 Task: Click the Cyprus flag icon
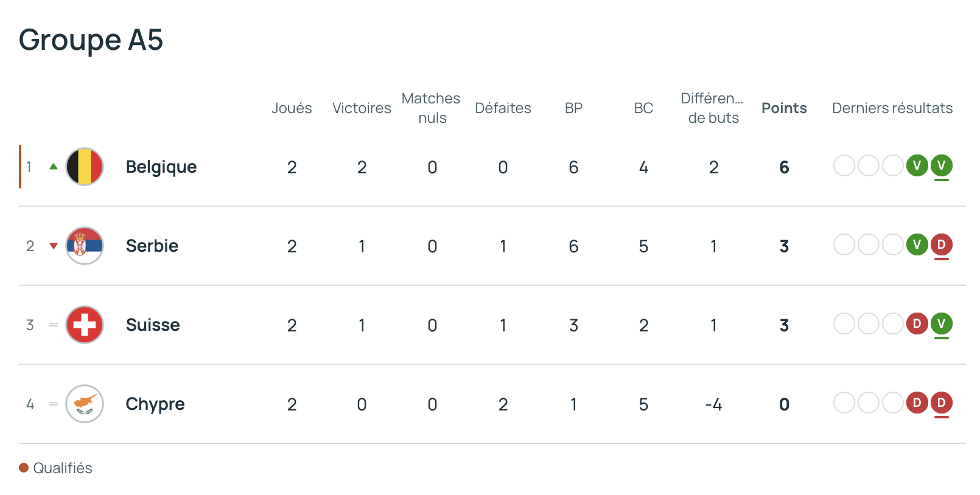pyautogui.click(x=85, y=404)
